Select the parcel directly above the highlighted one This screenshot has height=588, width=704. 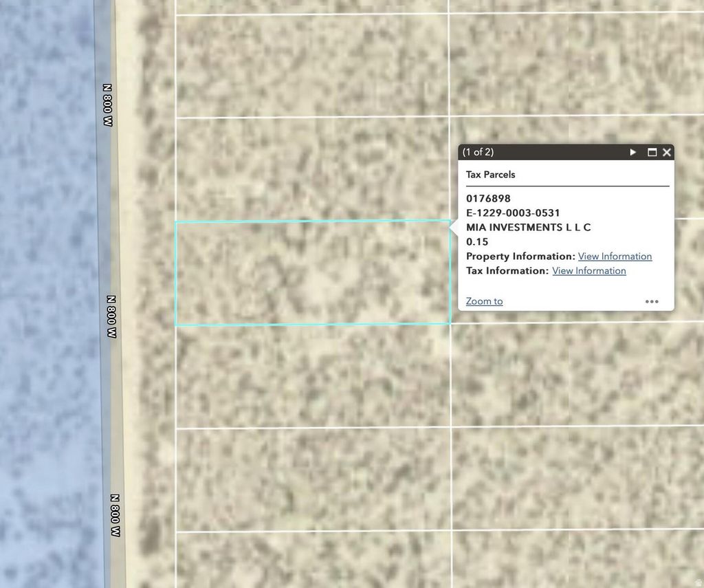[313, 169]
